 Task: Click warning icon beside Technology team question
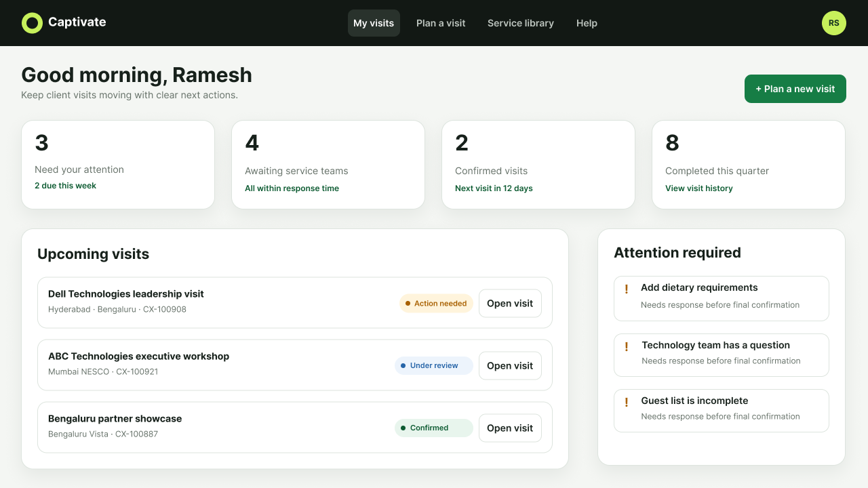(x=626, y=346)
